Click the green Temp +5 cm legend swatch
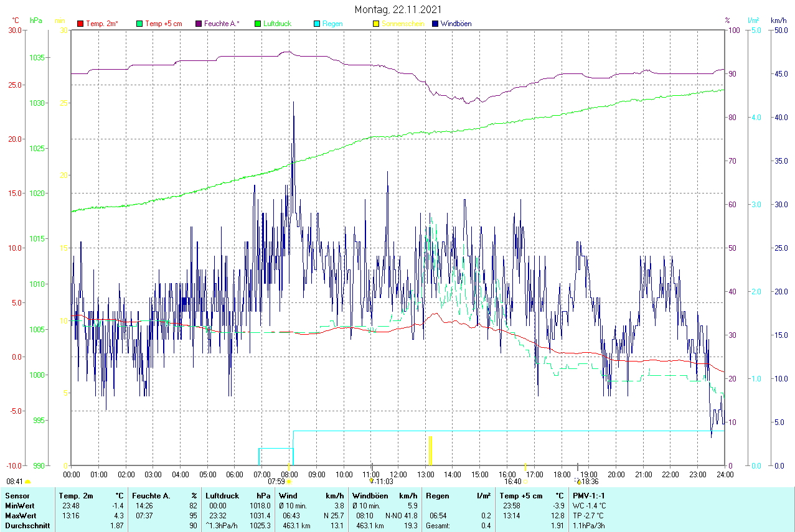The image size is (795, 532). (x=139, y=24)
